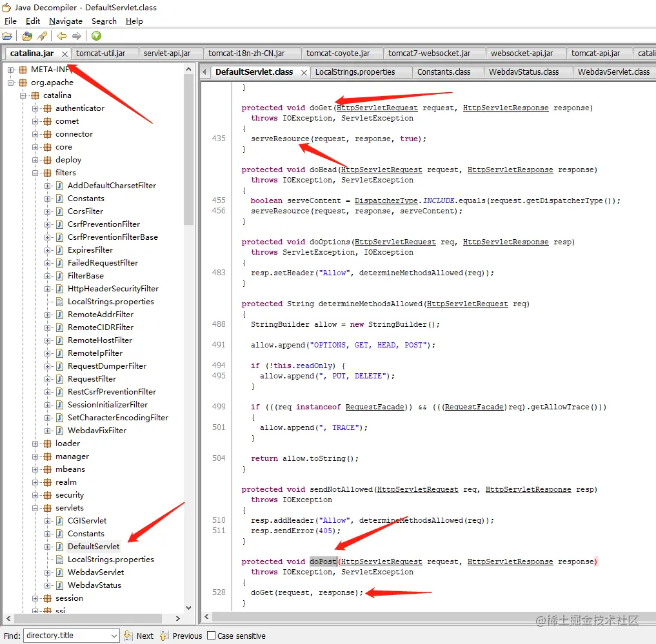Click the authenticator package icon
This screenshot has height=644, width=656.
click(48, 108)
